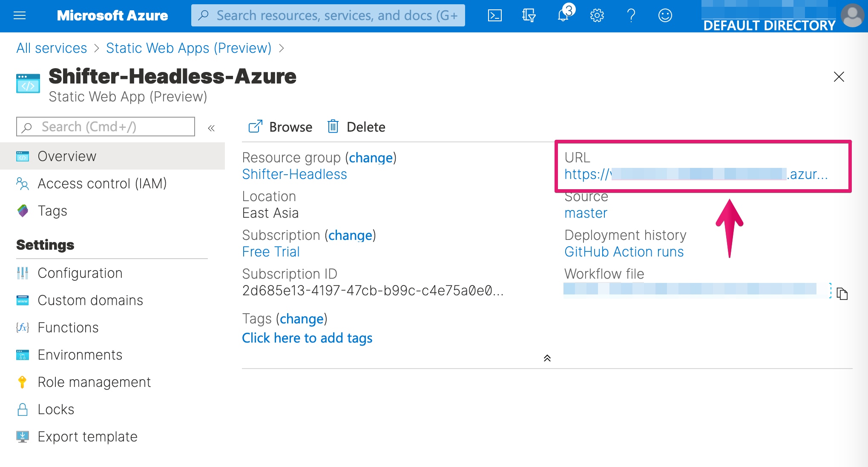Click change next to Resource group
Screen dimensions: 868x467
pos(371,158)
